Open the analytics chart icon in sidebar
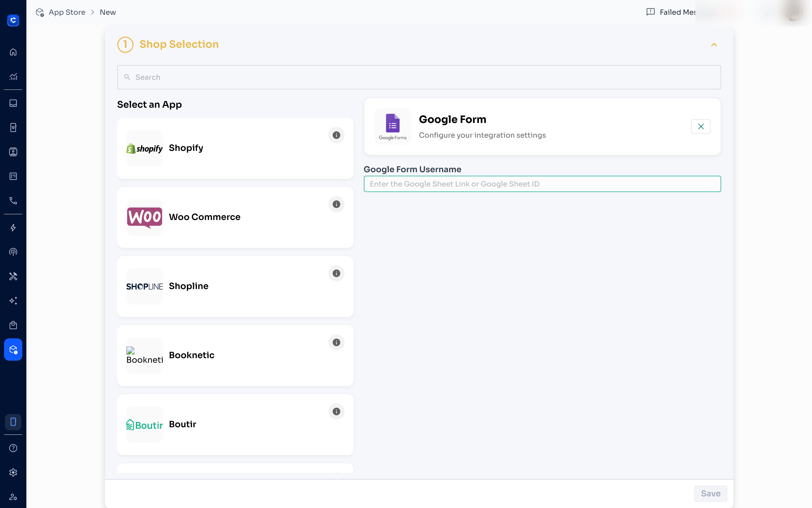 [x=13, y=77]
